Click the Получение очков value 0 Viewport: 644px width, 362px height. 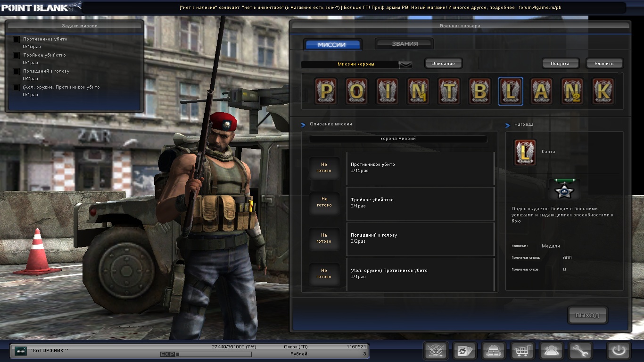click(x=565, y=270)
